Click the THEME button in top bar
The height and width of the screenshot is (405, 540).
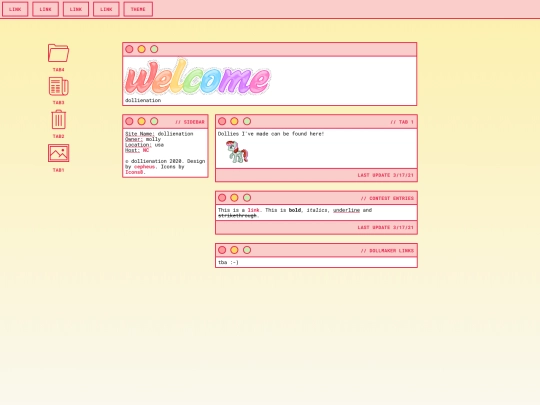[138, 9]
